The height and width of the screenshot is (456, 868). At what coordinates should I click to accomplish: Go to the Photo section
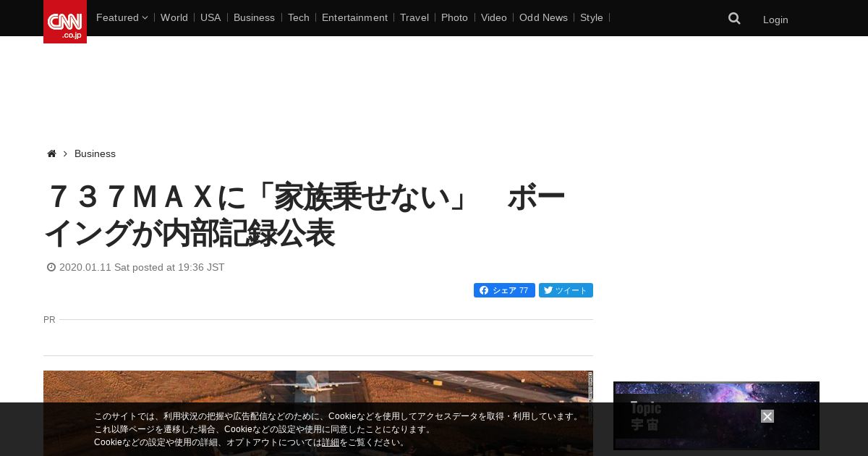pyautogui.click(x=454, y=17)
